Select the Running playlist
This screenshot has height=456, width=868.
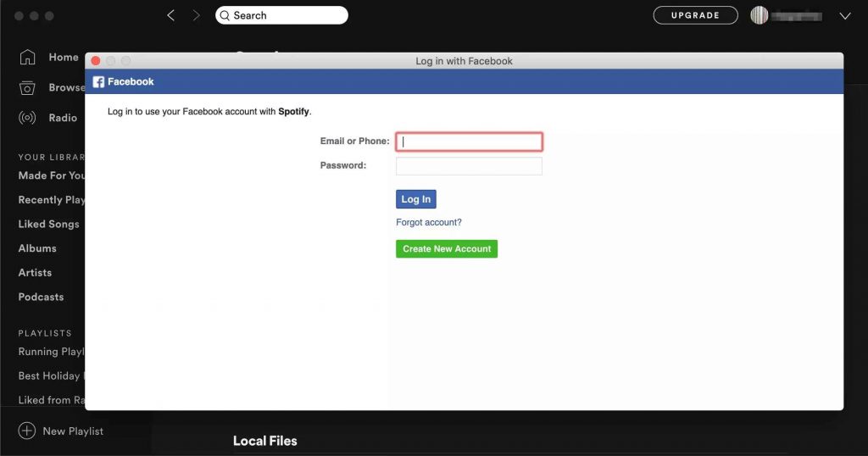[x=52, y=352]
